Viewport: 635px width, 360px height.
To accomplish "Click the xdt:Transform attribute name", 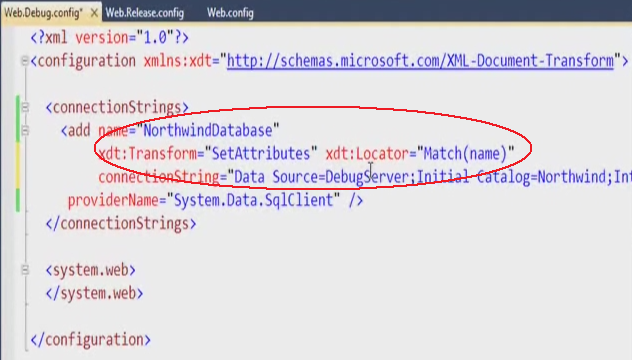I will pyautogui.click(x=148, y=154).
